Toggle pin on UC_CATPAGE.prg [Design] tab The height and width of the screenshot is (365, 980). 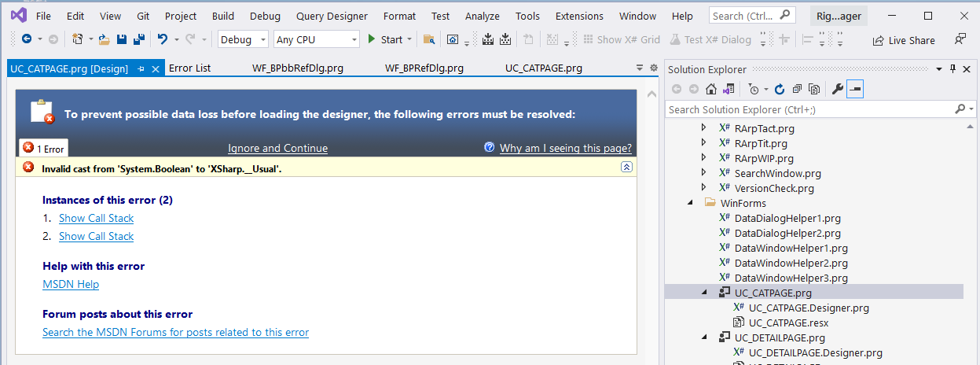point(141,69)
